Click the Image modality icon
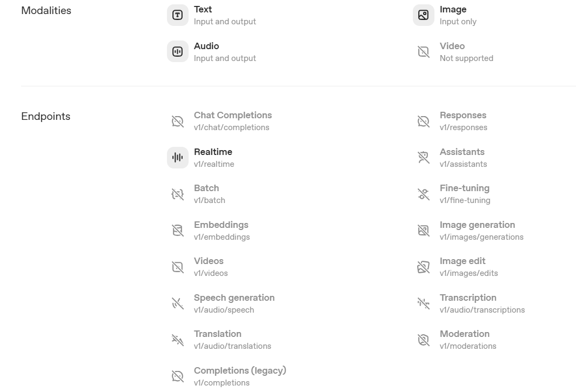Image resolution: width=576 pixels, height=392 pixels. pyautogui.click(x=423, y=15)
